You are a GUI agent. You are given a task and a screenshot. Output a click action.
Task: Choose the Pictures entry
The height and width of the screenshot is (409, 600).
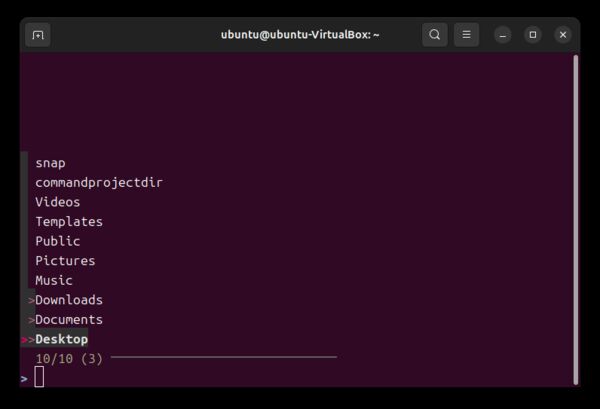65,261
